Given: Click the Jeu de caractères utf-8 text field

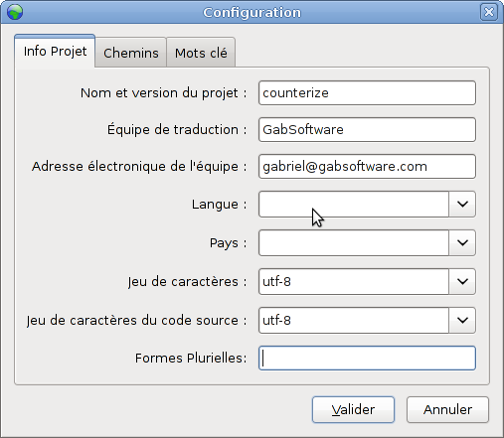Looking at the screenshot, I should click(354, 281).
